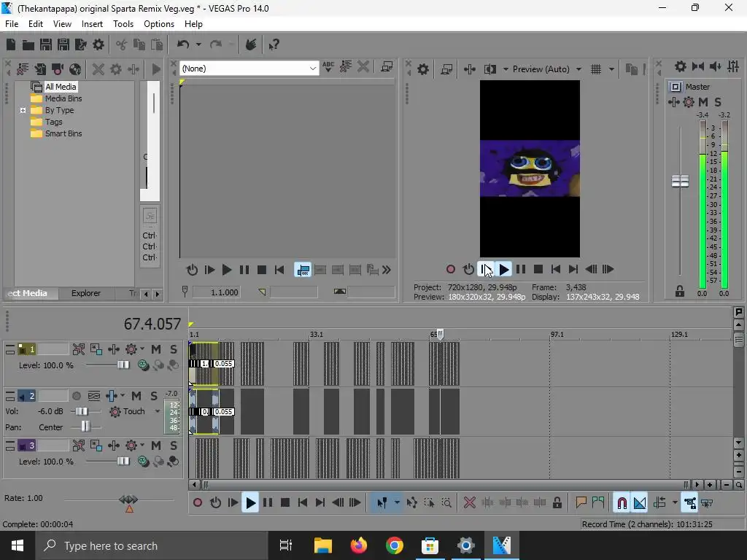The image size is (747, 560).
Task: Save project using the Save icon
Action: pos(46,44)
